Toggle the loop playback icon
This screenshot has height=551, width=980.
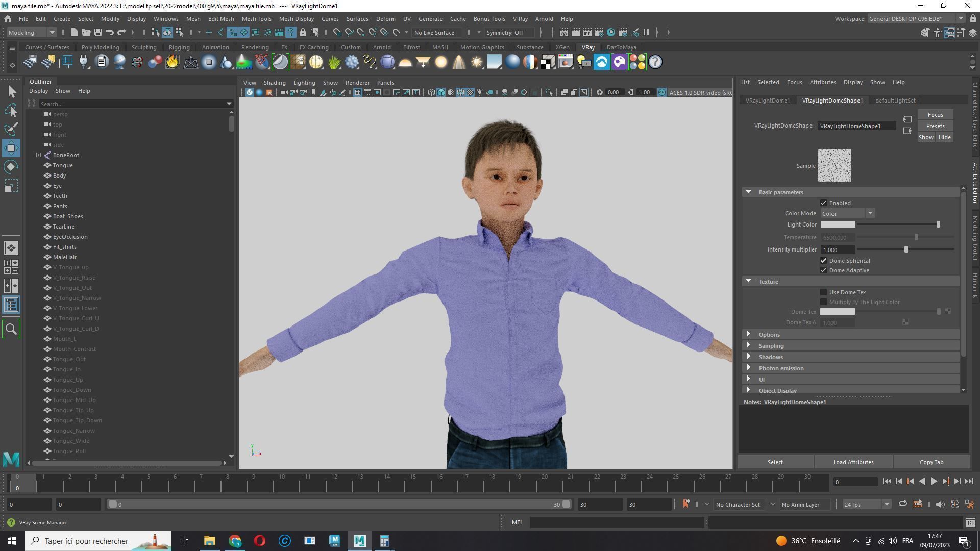(x=902, y=504)
